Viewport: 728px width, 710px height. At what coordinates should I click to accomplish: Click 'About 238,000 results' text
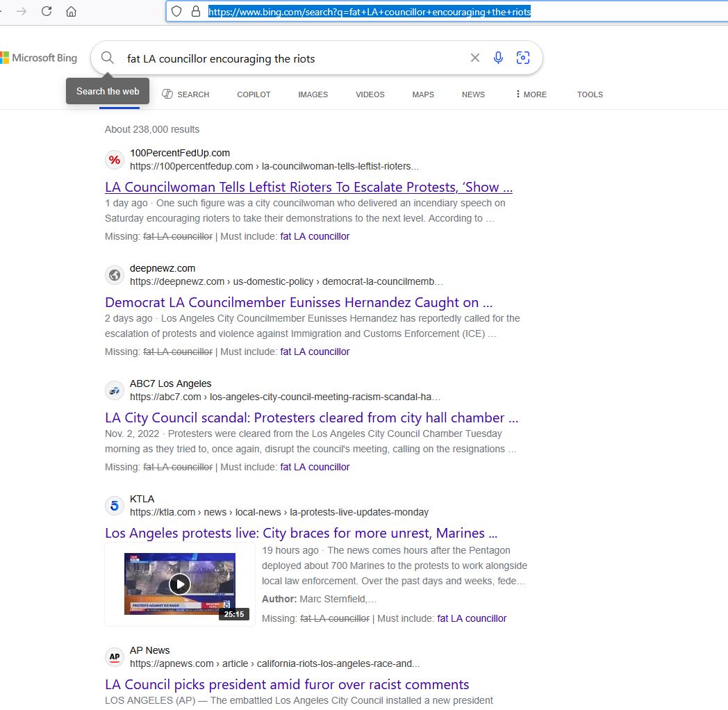click(152, 129)
